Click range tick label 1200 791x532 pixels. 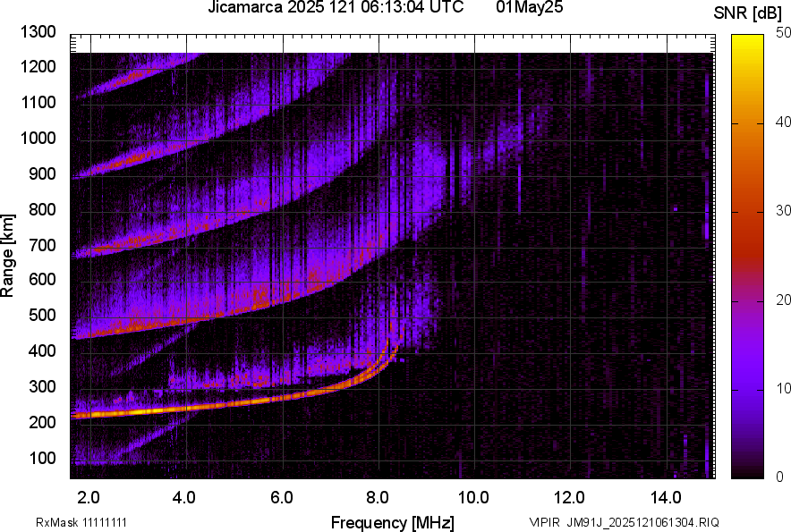(x=38, y=66)
